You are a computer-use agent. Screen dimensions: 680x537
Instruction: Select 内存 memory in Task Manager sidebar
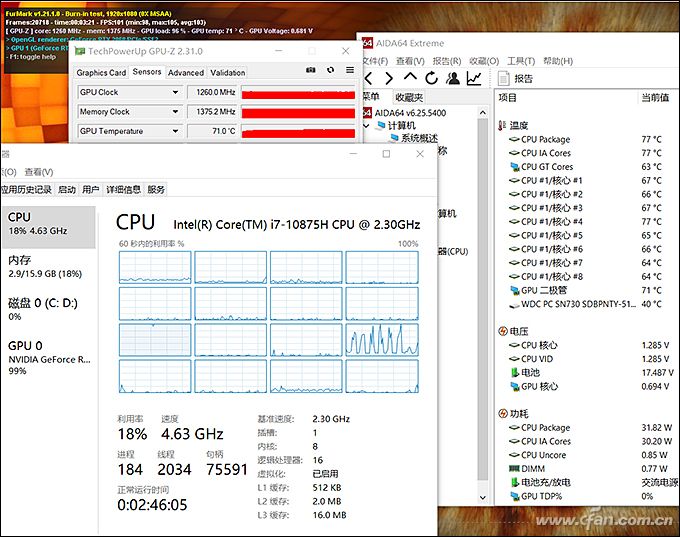coord(48,267)
